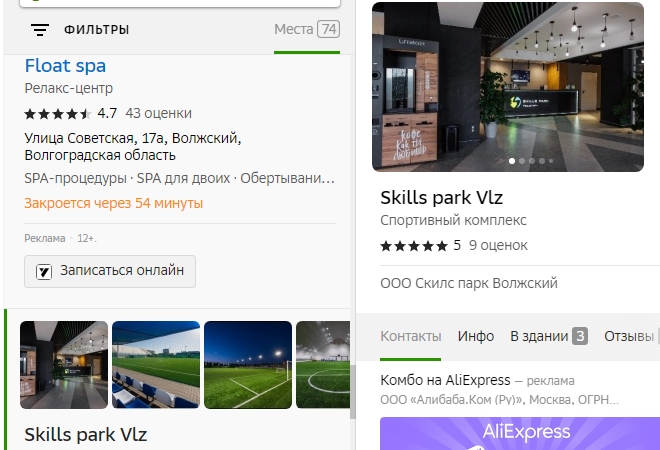Open the Skills park Vlz listing title

(85, 434)
